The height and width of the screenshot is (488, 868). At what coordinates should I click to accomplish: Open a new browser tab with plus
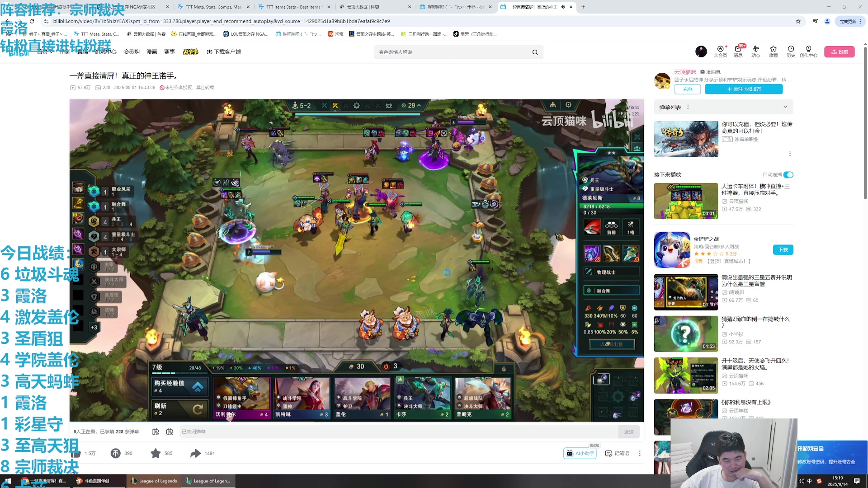tap(583, 7)
